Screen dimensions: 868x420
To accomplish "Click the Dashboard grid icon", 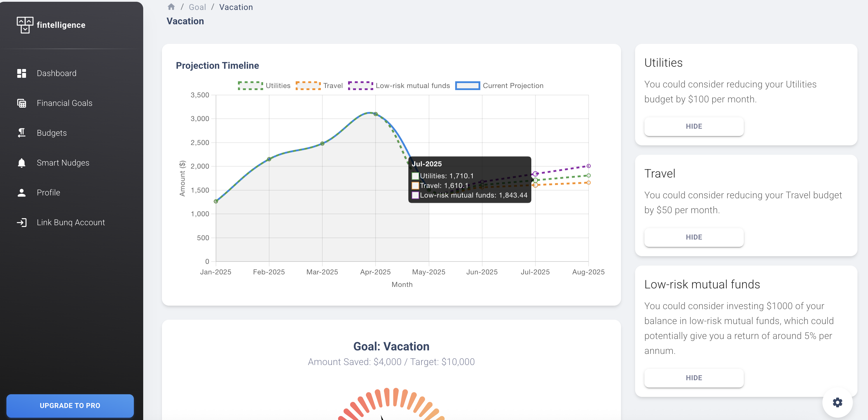I will pos(22,73).
